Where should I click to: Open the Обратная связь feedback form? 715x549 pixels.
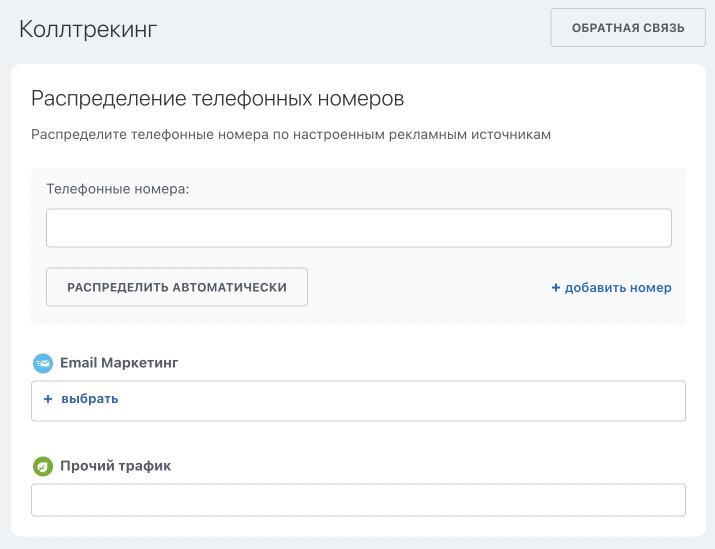click(x=628, y=28)
